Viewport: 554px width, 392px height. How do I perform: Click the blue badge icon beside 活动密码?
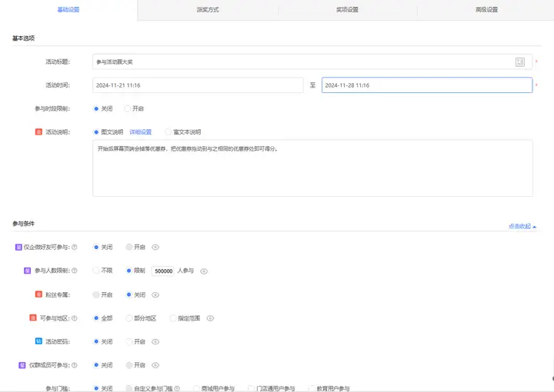pyautogui.click(x=38, y=341)
